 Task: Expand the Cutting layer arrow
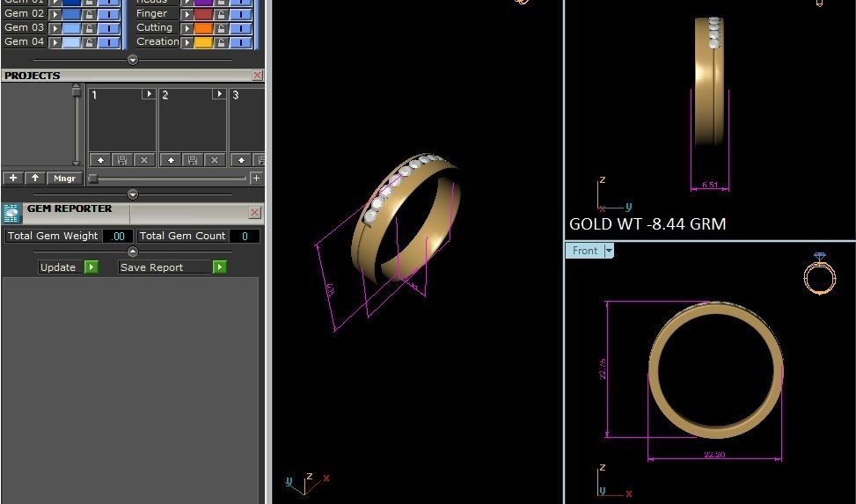coord(187,28)
